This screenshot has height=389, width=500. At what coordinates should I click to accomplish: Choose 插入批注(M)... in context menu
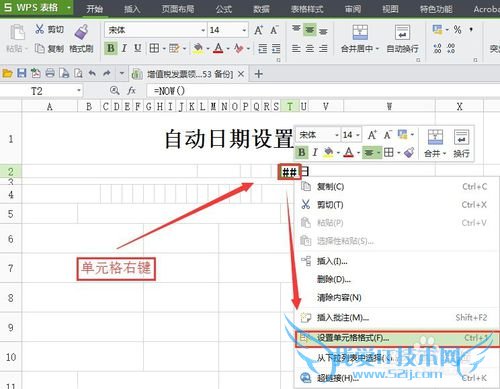point(396,318)
